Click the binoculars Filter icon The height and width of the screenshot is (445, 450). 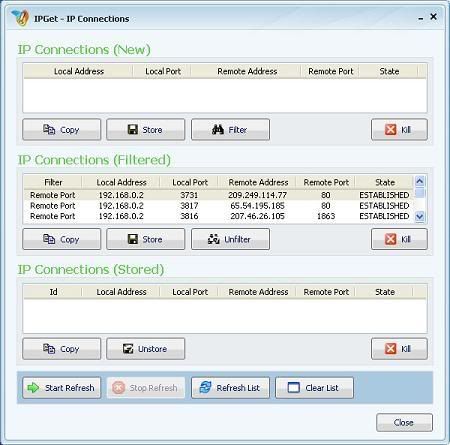coord(218,129)
